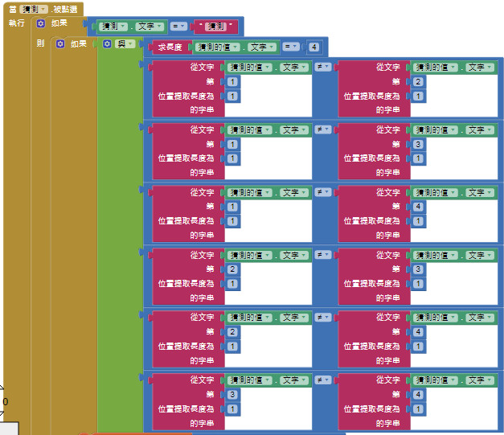Click the .被點選 event label

coord(64,10)
